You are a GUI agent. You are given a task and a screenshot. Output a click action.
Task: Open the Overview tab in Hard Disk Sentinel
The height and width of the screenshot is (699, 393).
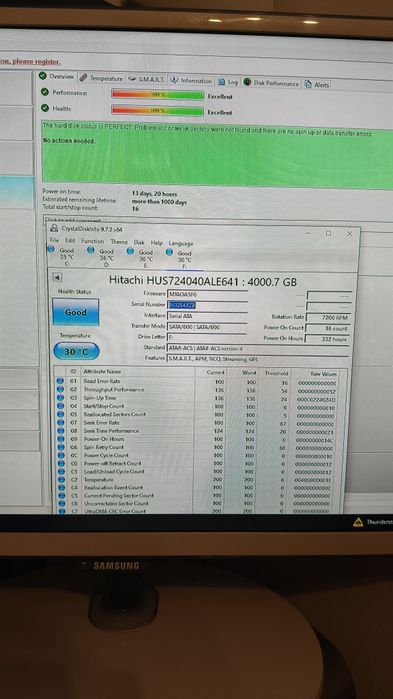point(57,76)
